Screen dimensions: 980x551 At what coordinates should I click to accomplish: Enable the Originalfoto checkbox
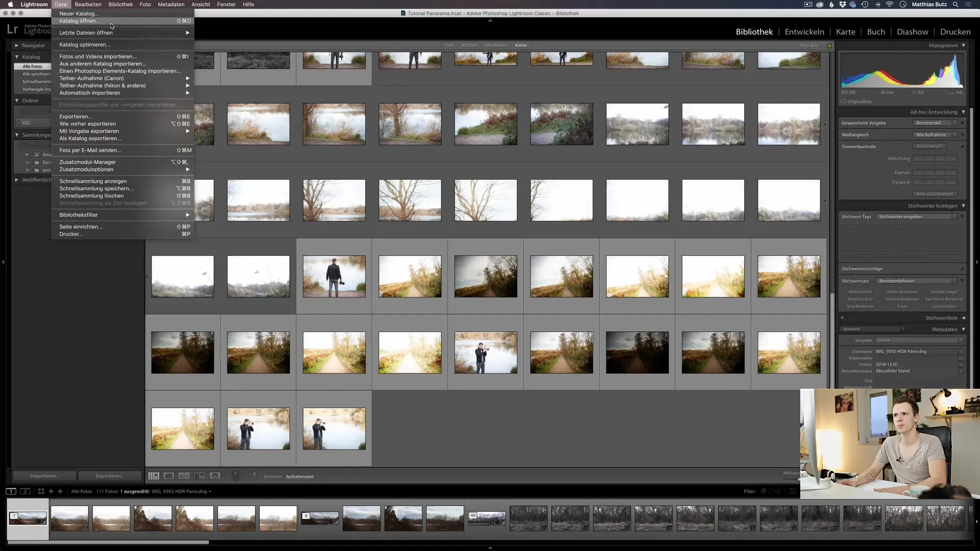[x=843, y=102]
